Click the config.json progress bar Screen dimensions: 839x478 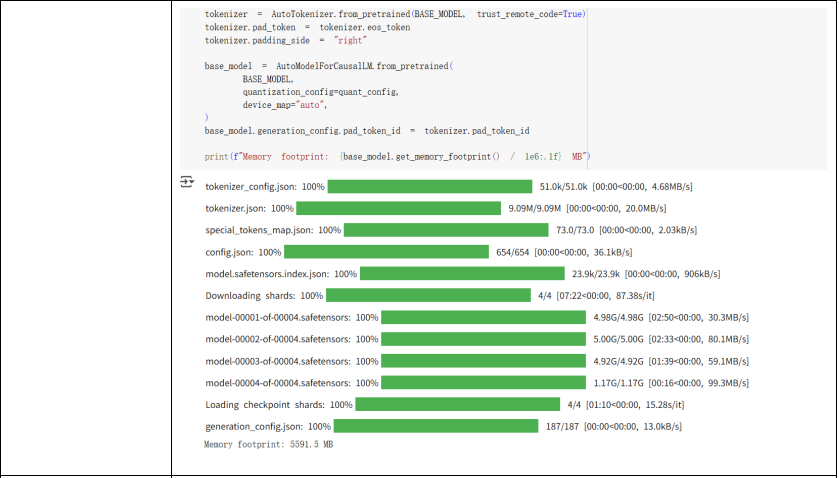click(x=386, y=252)
